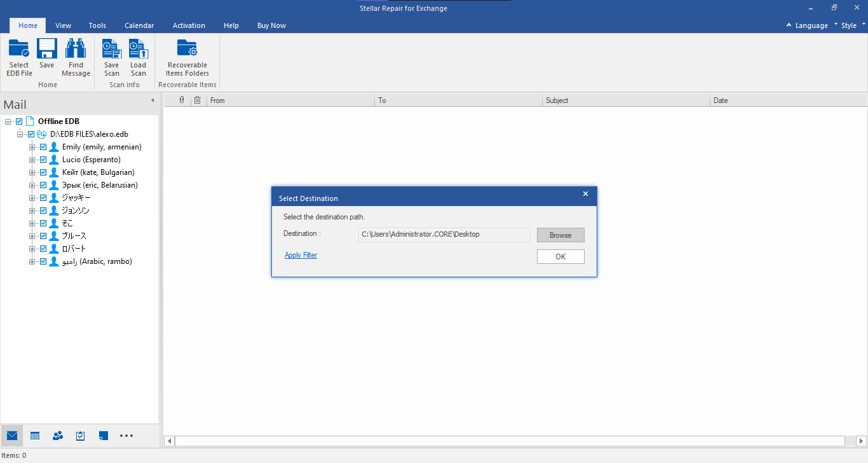
Task: Open the Home ribbon tab
Action: coord(28,25)
